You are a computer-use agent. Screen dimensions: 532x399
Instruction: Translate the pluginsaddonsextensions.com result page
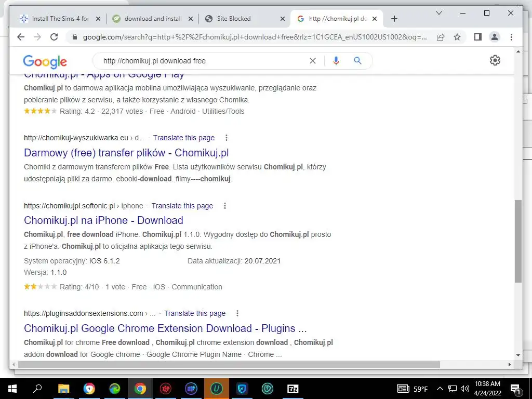(195, 313)
